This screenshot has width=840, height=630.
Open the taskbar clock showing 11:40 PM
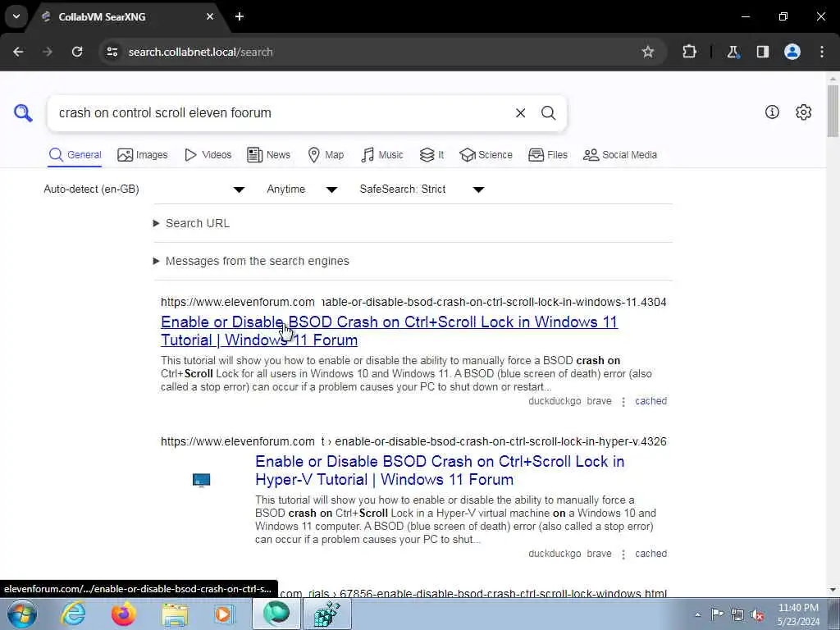pyautogui.click(x=798, y=614)
